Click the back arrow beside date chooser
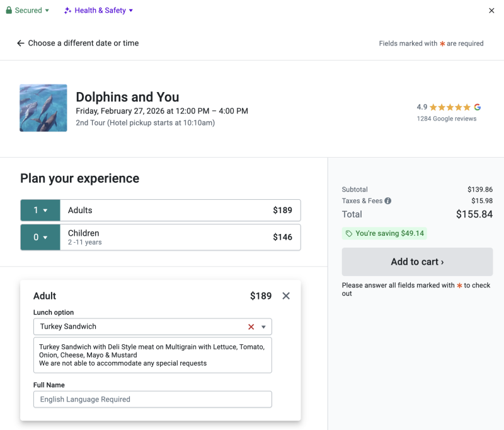The image size is (504, 430). click(x=21, y=43)
